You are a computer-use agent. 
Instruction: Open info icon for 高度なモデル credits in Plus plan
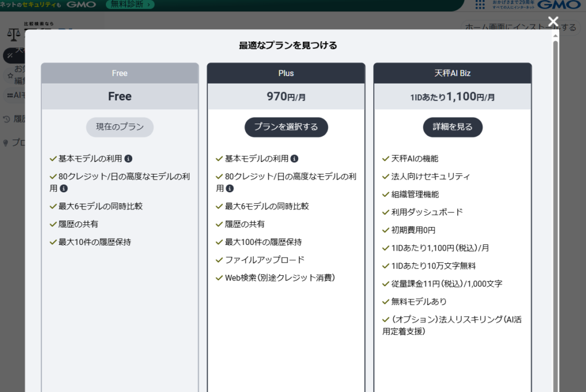pos(230,189)
